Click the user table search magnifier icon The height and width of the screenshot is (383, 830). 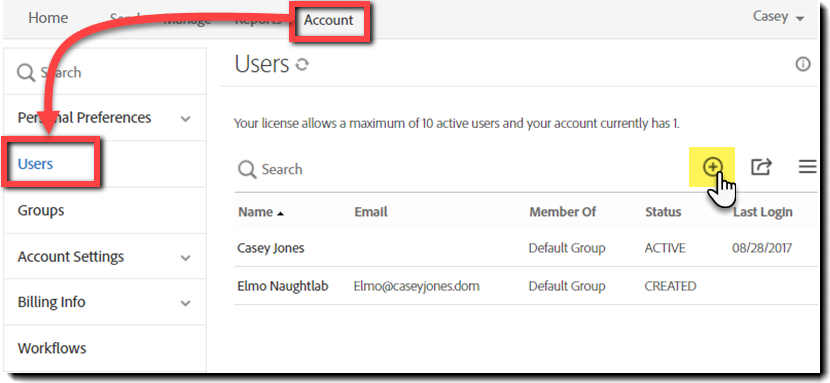(x=247, y=170)
